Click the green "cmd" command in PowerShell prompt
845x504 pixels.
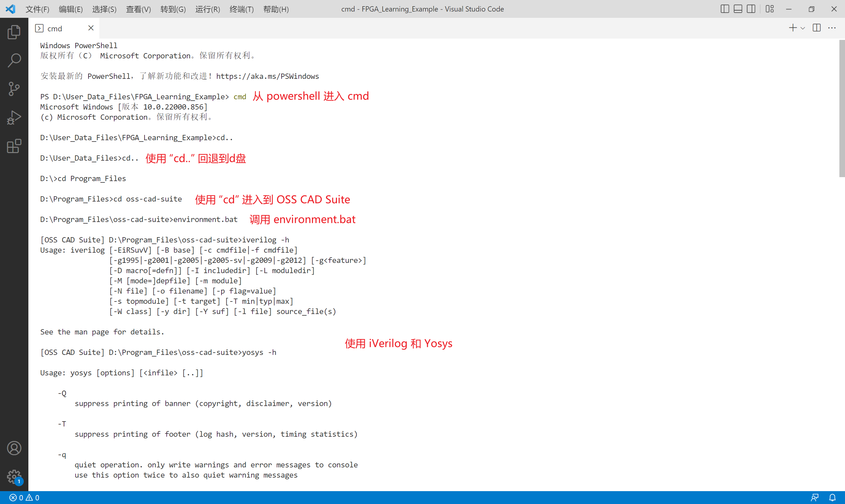click(240, 97)
